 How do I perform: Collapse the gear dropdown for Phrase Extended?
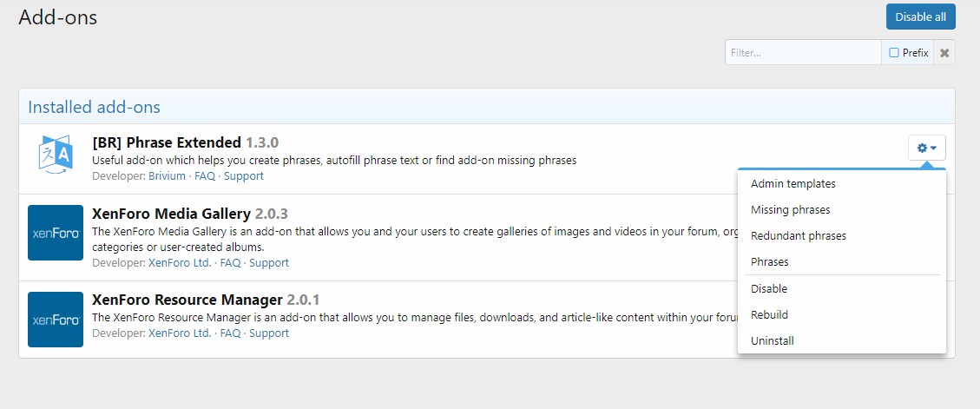[926, 148]
